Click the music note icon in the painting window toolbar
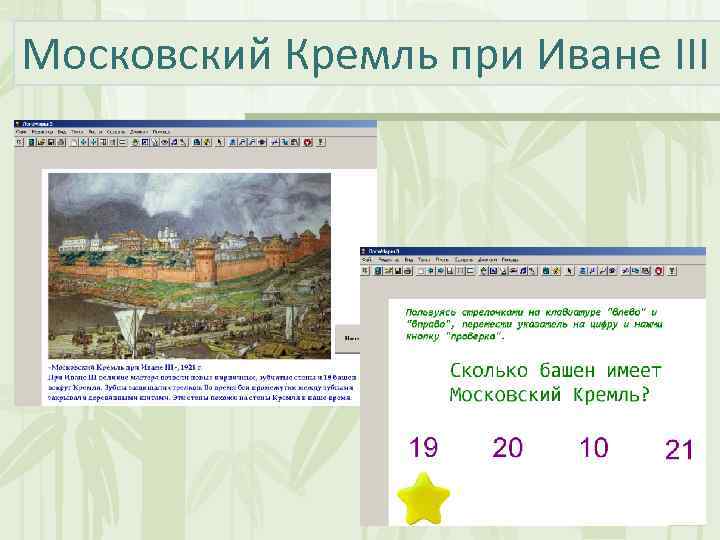The width and height of the screenshot is (720, 540). pyautogui.click(x=174, y=142)
